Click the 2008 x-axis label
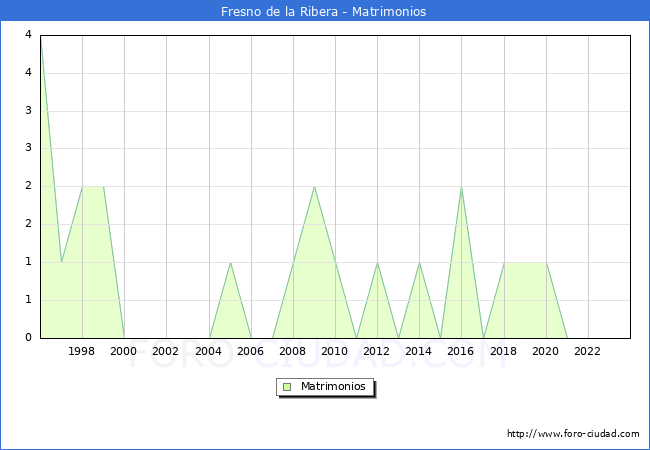Image resolution: width=650 pixels, height=450 pixels. click(293, 351)
